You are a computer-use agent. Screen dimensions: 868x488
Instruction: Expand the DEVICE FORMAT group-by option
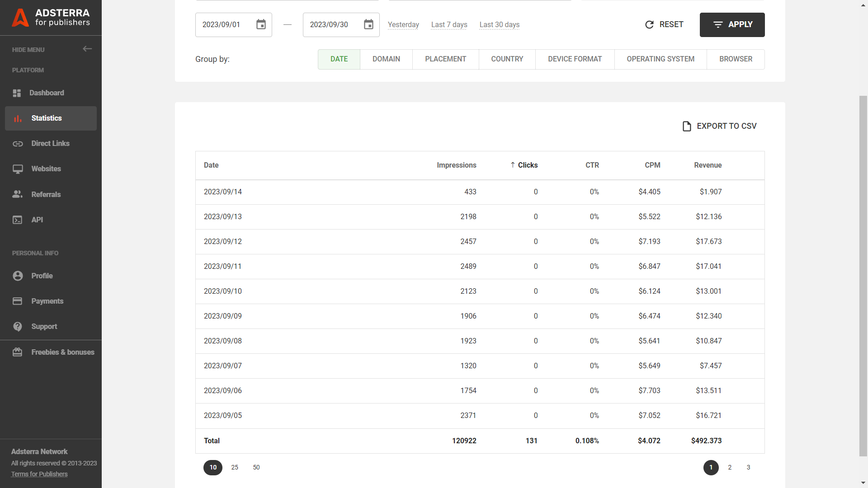pyautogui.click(x=574, y=59)
